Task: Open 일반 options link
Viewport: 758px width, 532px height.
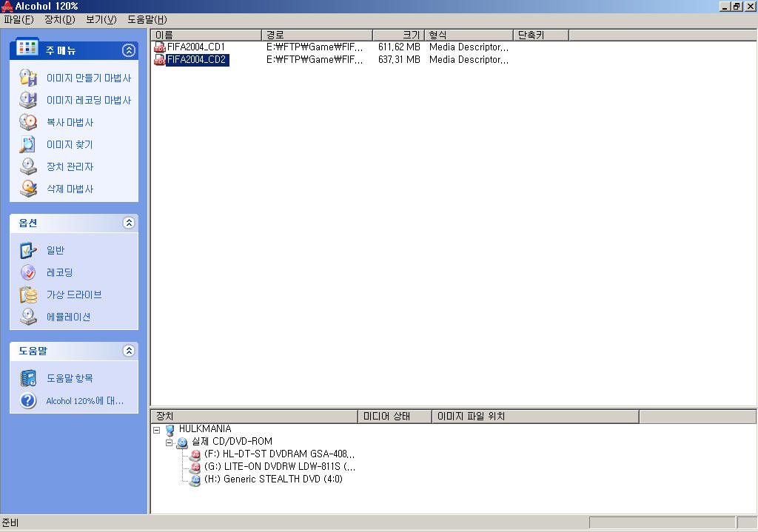Action: [x=56, y=250]
